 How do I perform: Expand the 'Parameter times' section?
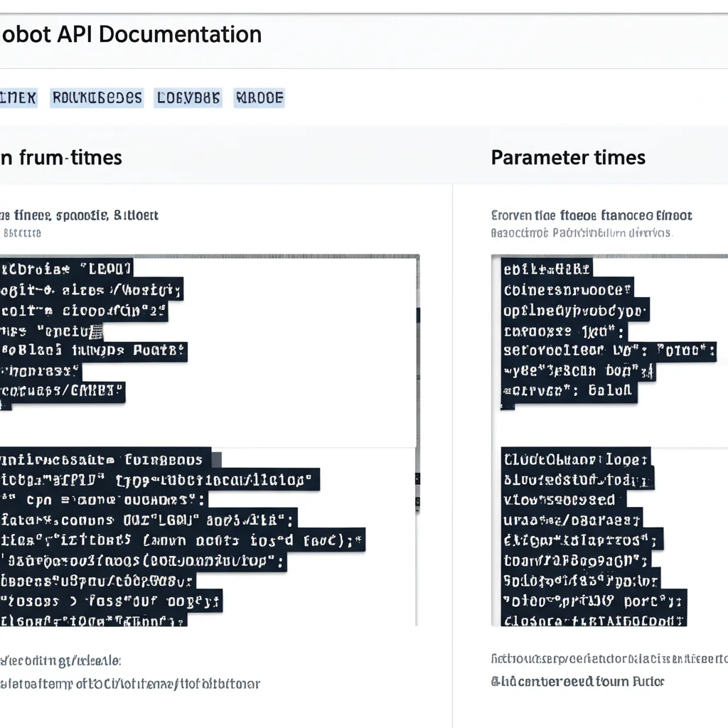tap(567, 157)
